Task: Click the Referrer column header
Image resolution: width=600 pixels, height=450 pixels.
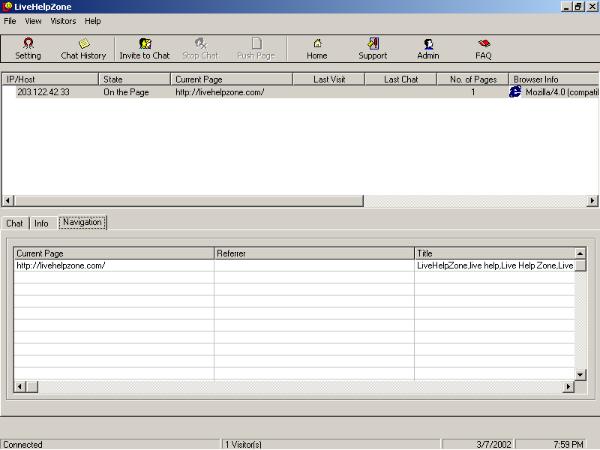Action: coord(314,253)
